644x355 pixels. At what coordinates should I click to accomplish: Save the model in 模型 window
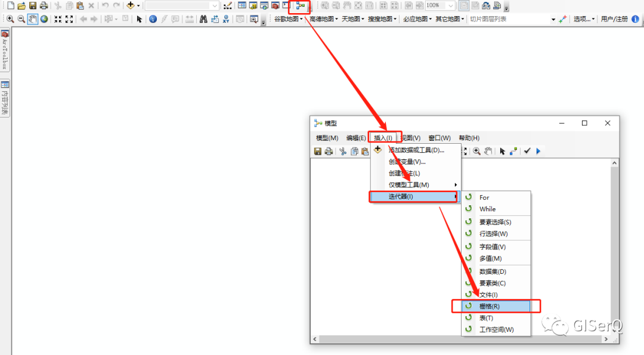(317, 151)
